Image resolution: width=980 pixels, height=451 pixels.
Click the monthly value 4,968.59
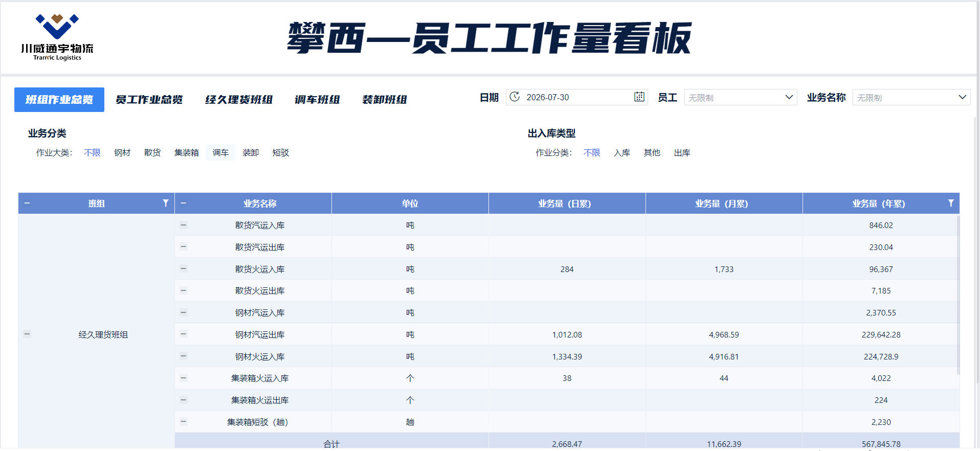point(724,334)
